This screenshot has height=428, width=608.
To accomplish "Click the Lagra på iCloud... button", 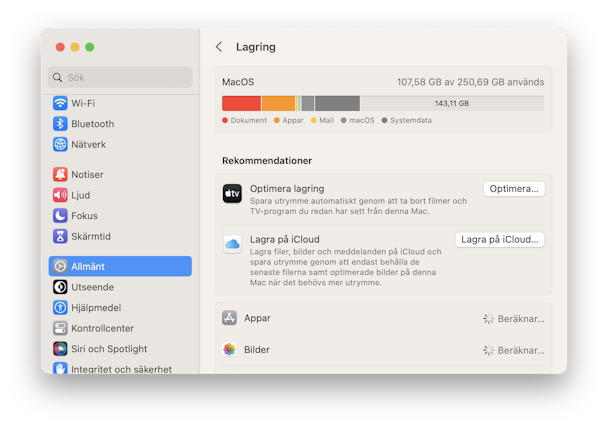I will [x=500, y=240].
